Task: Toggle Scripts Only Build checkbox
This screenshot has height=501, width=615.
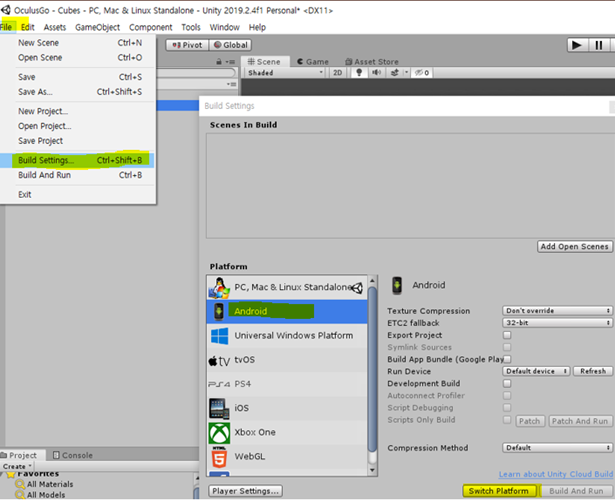Action: coord(507,420)
